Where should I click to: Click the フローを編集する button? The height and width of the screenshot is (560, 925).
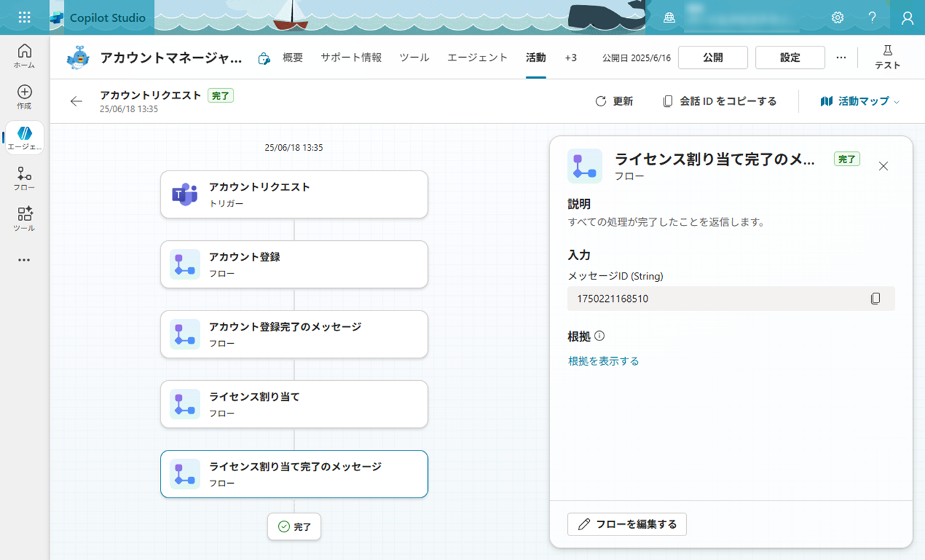click(x=627, y=524)
